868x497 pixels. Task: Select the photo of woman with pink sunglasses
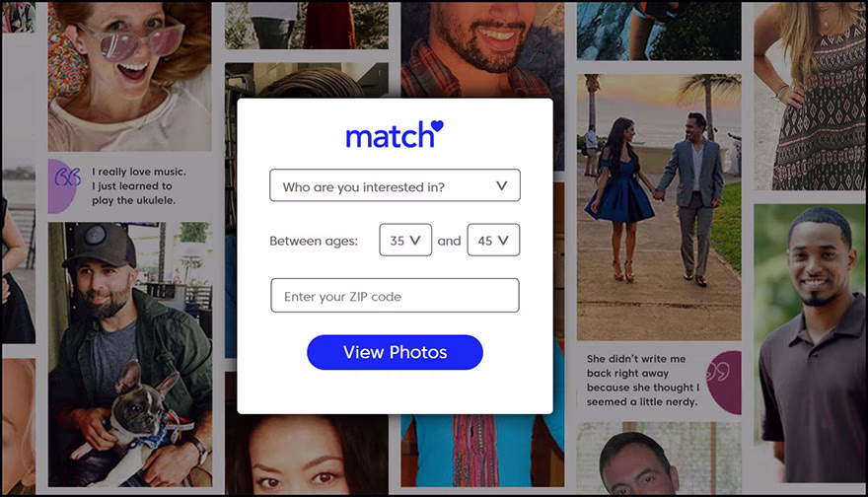tap(129, 76)
